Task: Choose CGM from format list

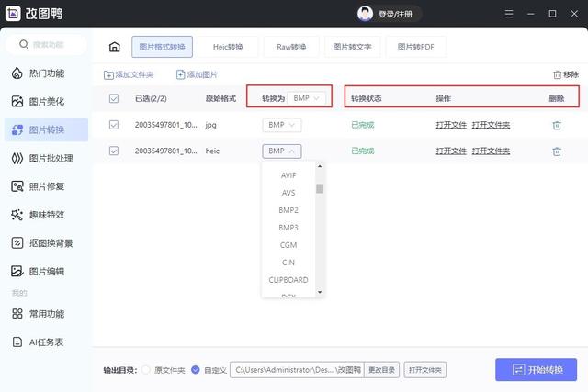Action: click(288, 245)
